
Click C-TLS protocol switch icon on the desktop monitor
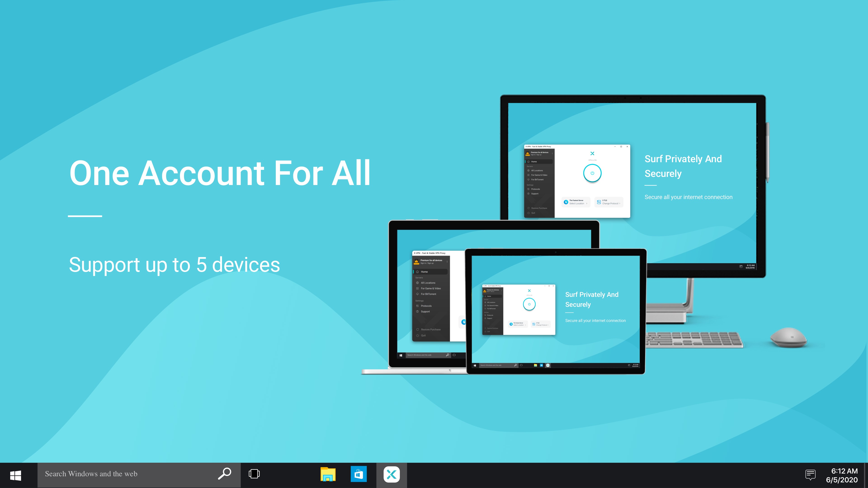(599, 202)
